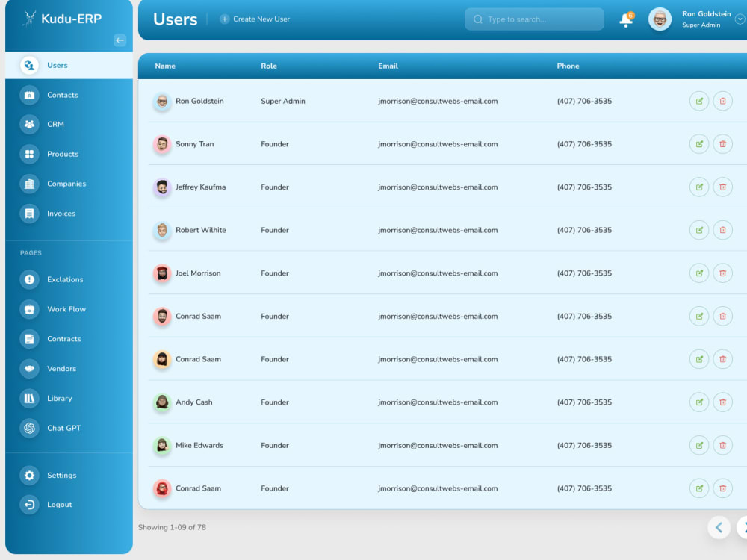
Task: Open Companies in the sidebar
Action: pos(69,184)
